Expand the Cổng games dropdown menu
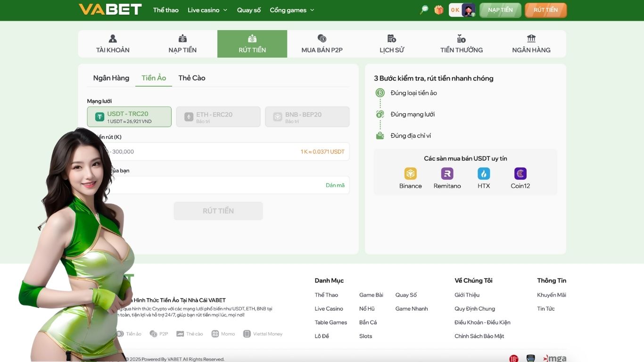The image size is (644, 362). tap(292, 10)
